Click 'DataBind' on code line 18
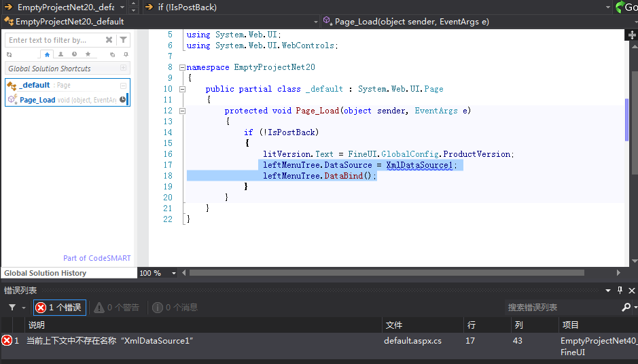The height and width of the screenshot is (364, 638). coord(343,176)
